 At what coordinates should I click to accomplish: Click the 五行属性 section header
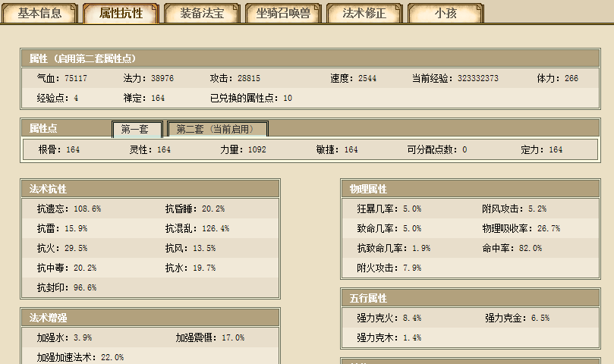(x=368, y=299)
